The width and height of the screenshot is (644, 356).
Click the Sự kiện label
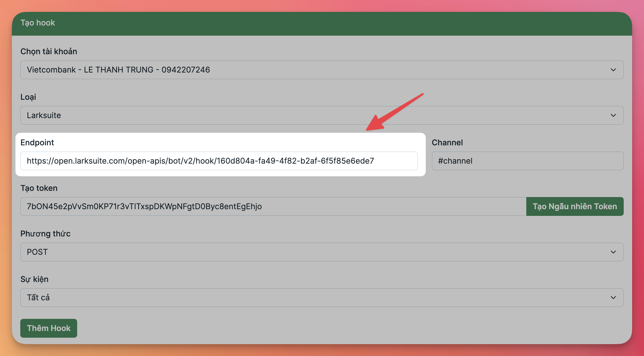pyautogui.click(x=35, y=279)
